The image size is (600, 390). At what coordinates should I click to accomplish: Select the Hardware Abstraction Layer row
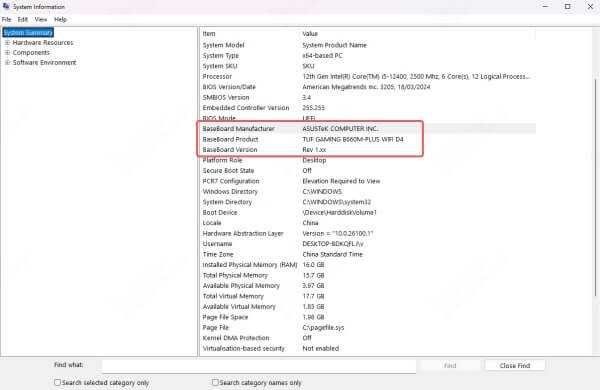pos(368,233)
